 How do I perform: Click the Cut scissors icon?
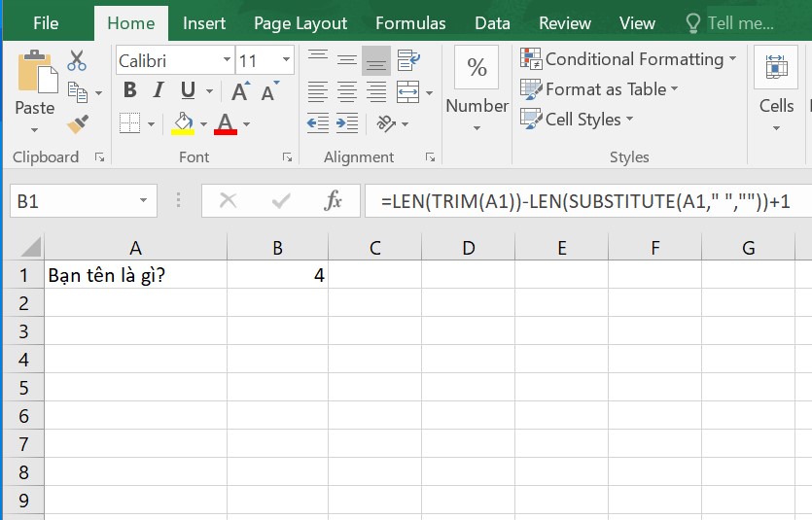(x=77, y=60)
